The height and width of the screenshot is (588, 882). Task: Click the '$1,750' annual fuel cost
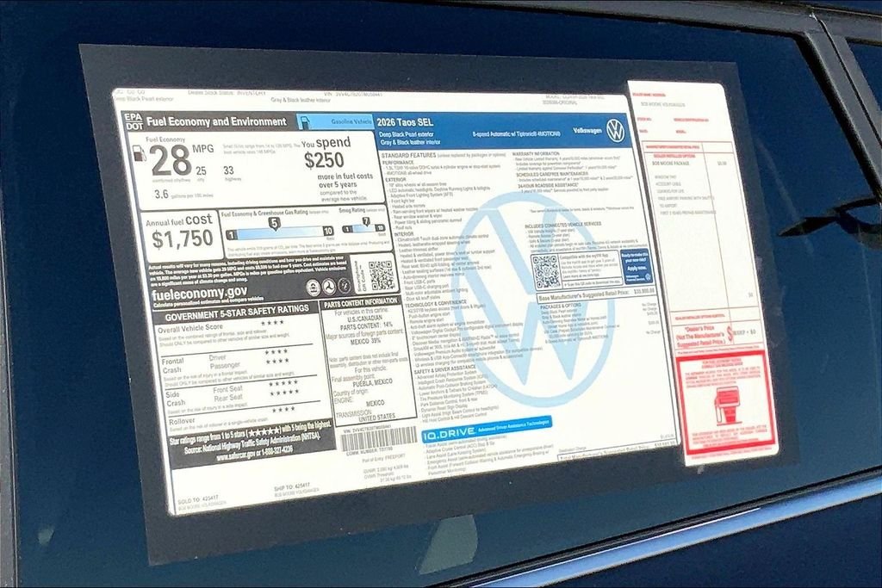[x=183, y=239]
